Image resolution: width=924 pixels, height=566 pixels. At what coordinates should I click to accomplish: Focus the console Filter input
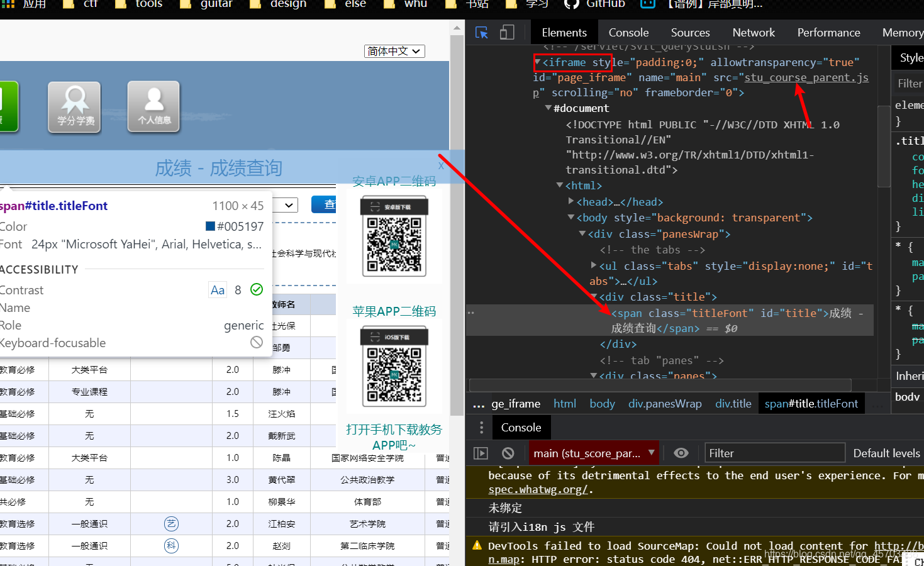[775, 453]
